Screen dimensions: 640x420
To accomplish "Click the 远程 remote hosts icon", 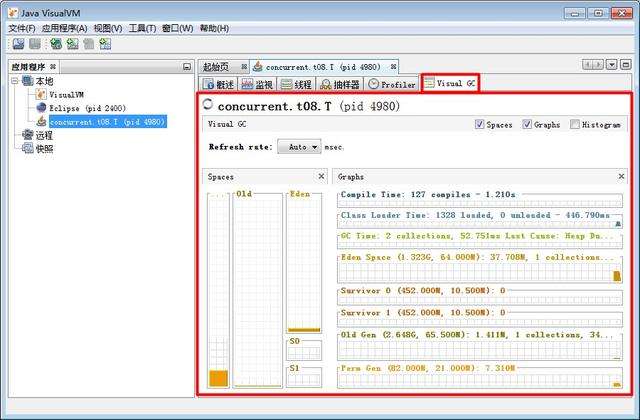I will click(28, 135).
